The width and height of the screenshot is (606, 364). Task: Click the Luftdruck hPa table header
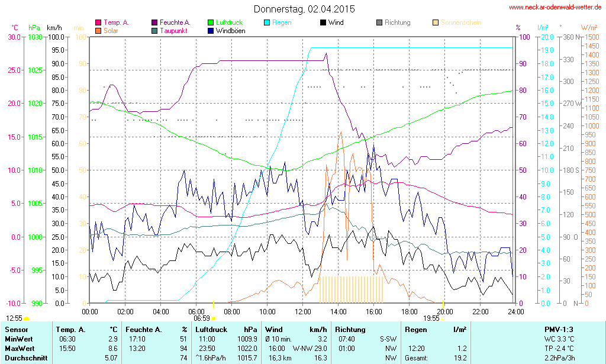(x=225, y=329)
